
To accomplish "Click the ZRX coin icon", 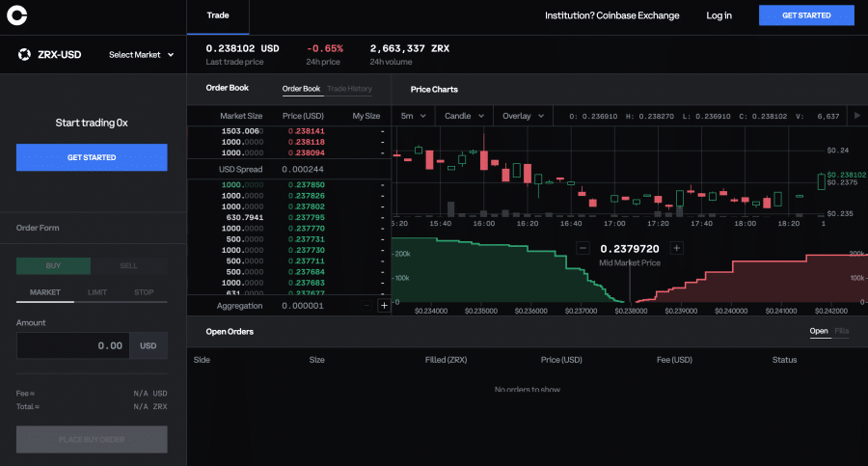I will coord(24,54).
